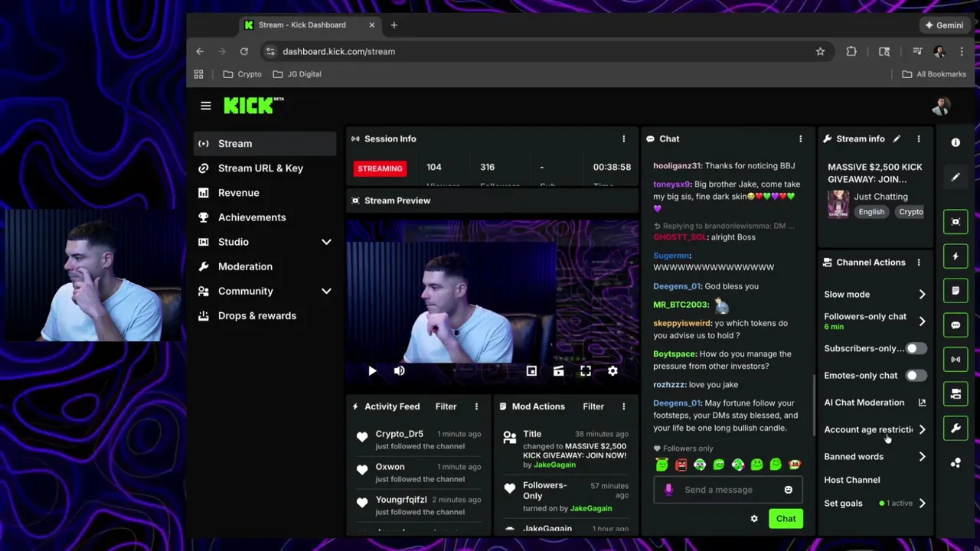The height and width of the screenshot is (551, 980).
Task: Bookmark this page with the star icon
Action: [x=820, y=51]
